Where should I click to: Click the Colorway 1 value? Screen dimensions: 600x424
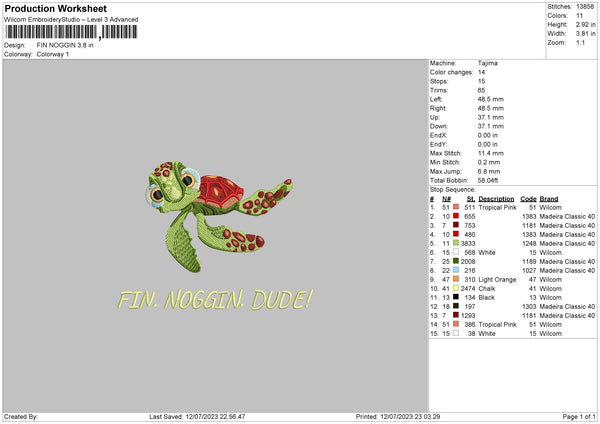(53, 54)
